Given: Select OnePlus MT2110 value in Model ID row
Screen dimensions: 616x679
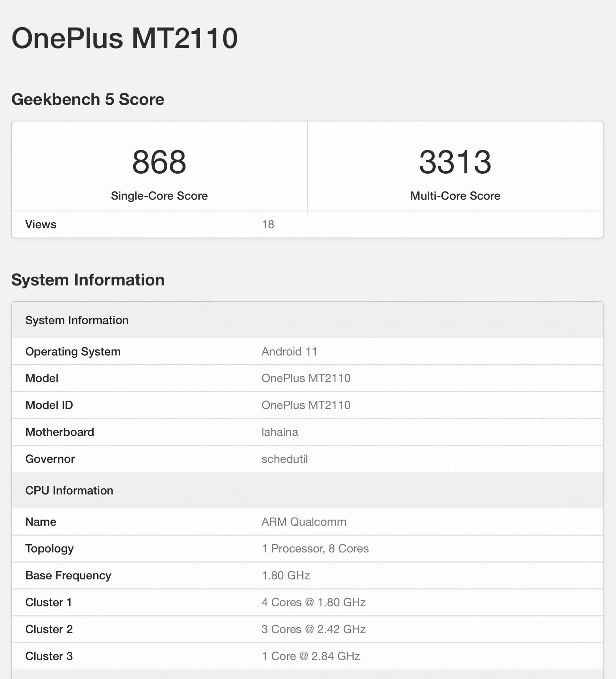Looking at the screenshot, I should click(306, 405).
